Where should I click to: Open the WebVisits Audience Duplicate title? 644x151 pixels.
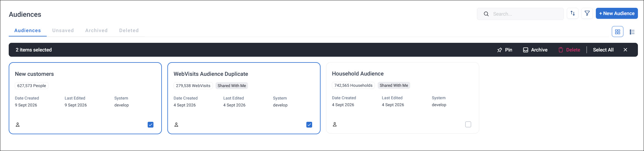211,74
